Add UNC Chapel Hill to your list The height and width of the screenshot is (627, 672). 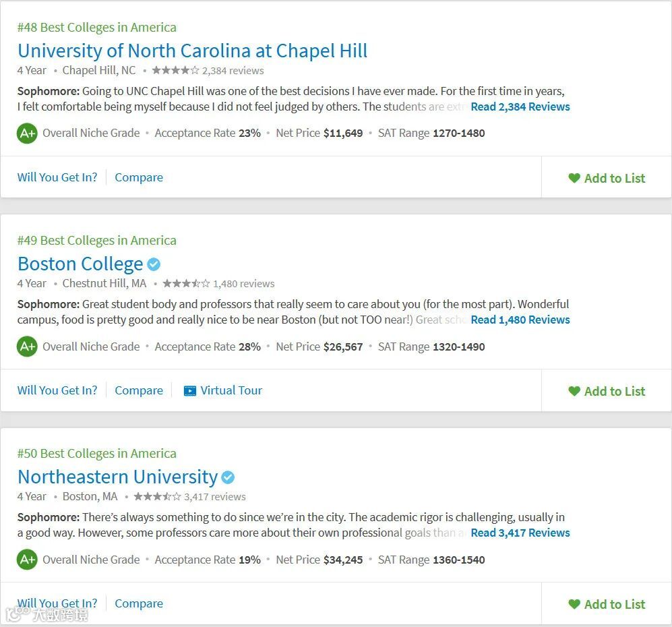[x=607, y=178]
